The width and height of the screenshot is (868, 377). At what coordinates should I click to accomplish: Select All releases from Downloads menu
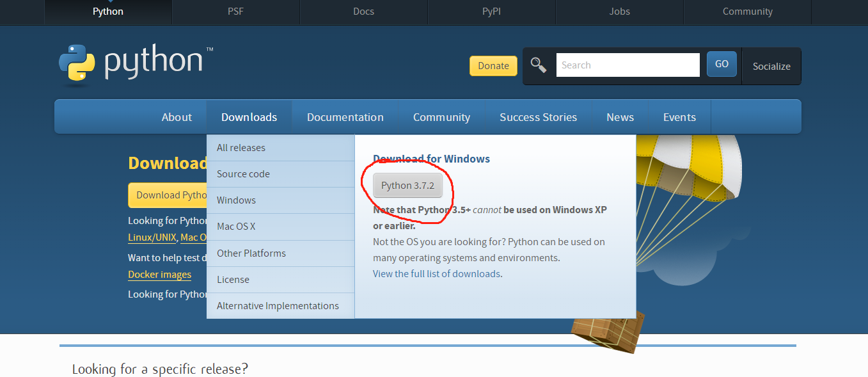[280, 148]
